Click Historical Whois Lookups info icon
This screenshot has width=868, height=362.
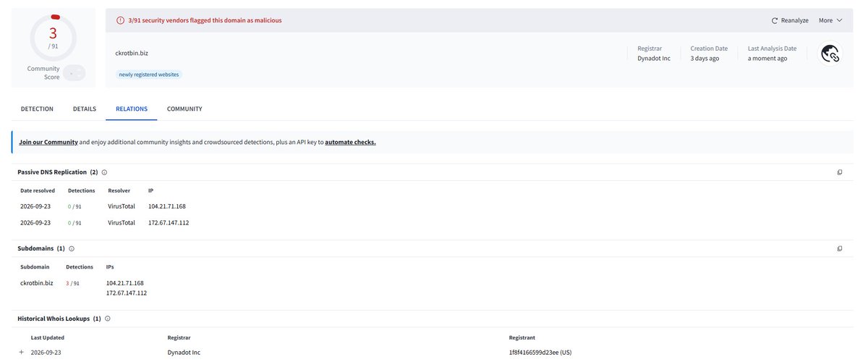click(108, 319)
